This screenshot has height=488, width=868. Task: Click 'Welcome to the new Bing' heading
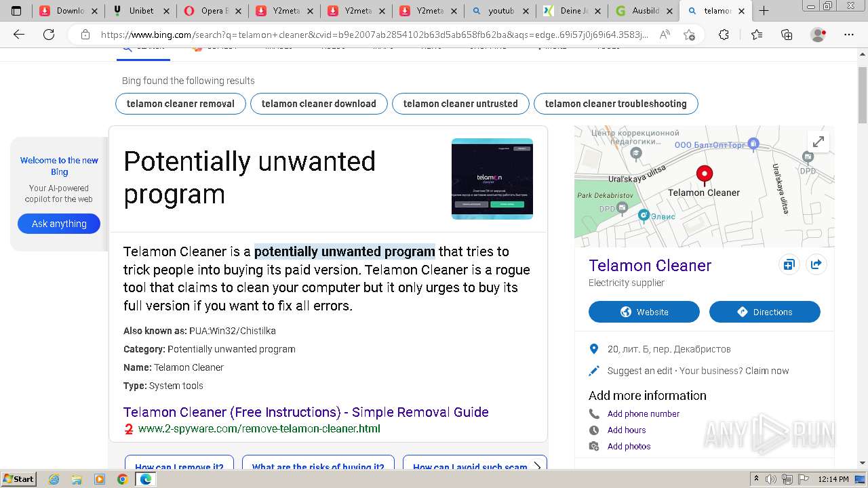(x=59, y=166)
